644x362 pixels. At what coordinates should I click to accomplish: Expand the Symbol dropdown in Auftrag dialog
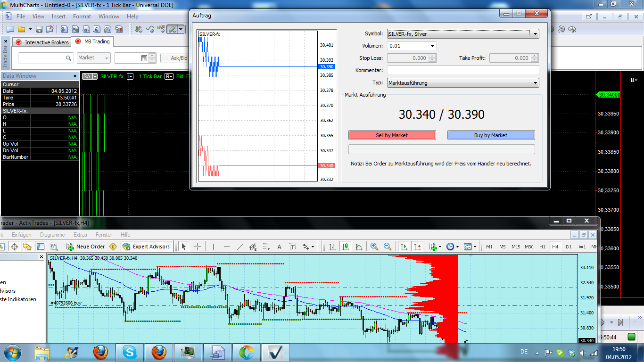pos(535,34)
